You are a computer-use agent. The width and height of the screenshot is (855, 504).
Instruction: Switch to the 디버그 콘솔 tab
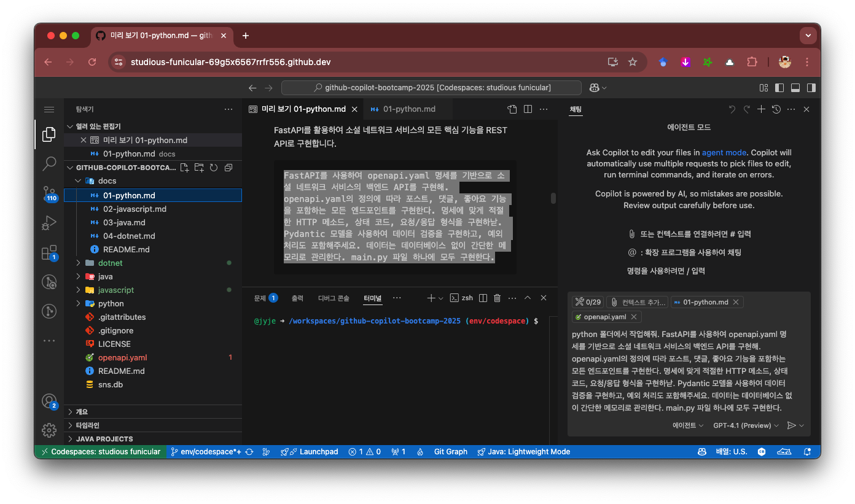pos(334,298)
